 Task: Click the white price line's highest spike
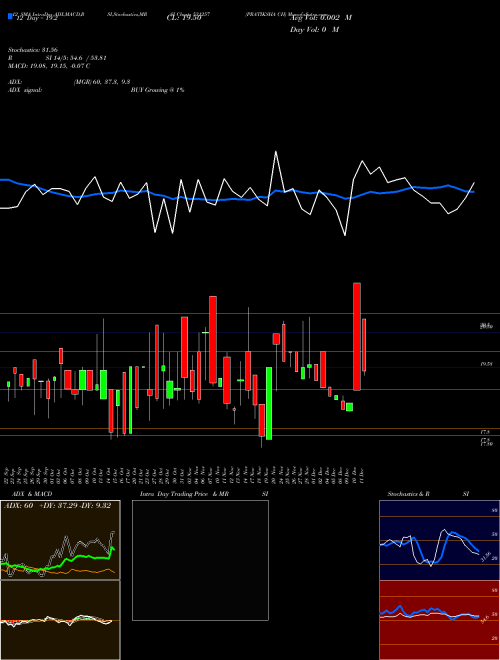276,152
